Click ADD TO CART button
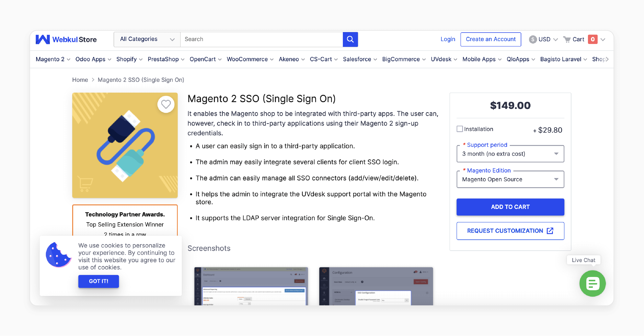 pos(510,207)
